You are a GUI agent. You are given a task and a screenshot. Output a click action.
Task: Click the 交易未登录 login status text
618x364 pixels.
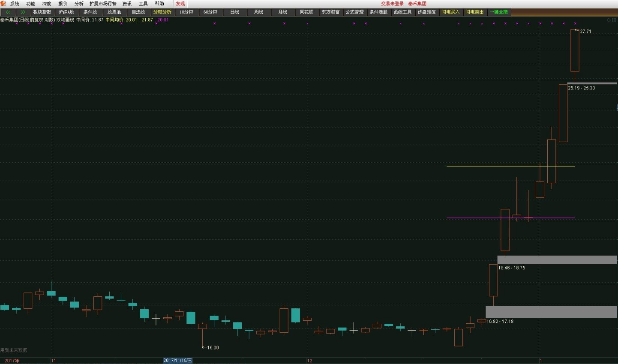coord(393,3)
